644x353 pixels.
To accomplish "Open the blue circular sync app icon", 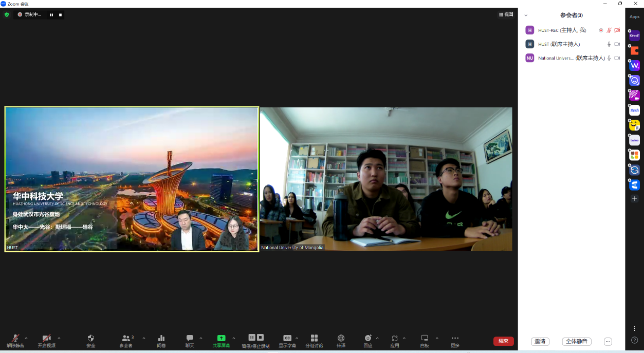I will (x=635, y=170).
